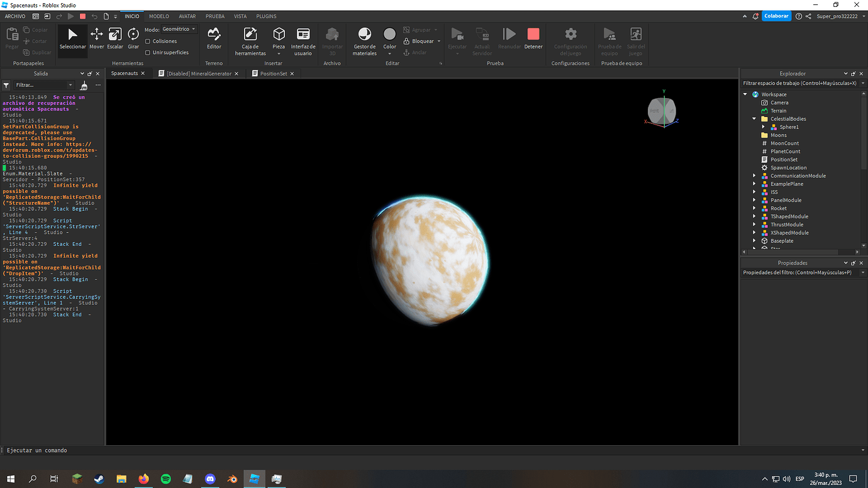Open the Terrain Editor
The width and height of the screenshot is (868, 488).
click(x=214, y=39)
